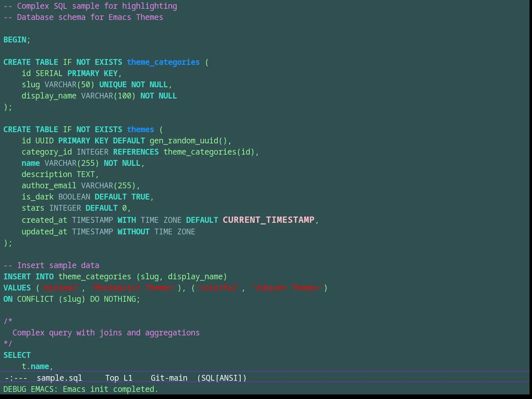Click the SQL[ANSI] major mode indicator
Viewport: 532px width, 399px height.
pyautogui.click(x=222, y=378)
